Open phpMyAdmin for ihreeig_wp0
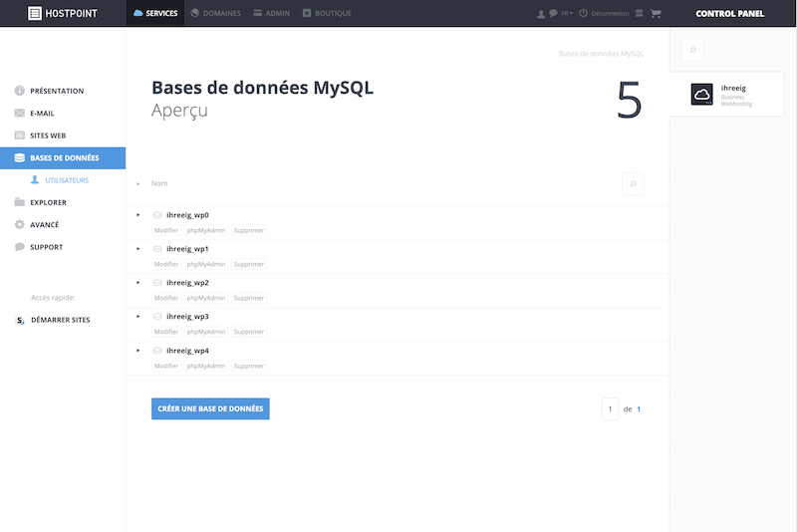This screenshot has width=797, height=532. tap(206, 231)
